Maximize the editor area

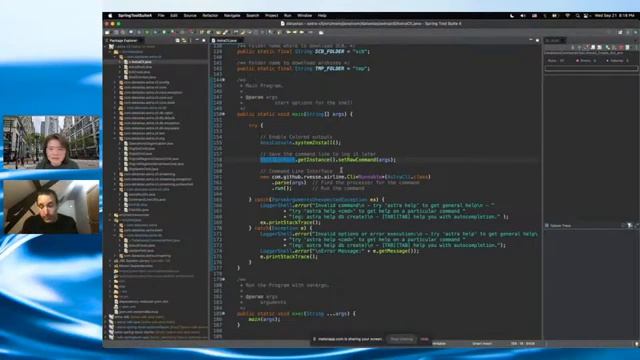537,40
